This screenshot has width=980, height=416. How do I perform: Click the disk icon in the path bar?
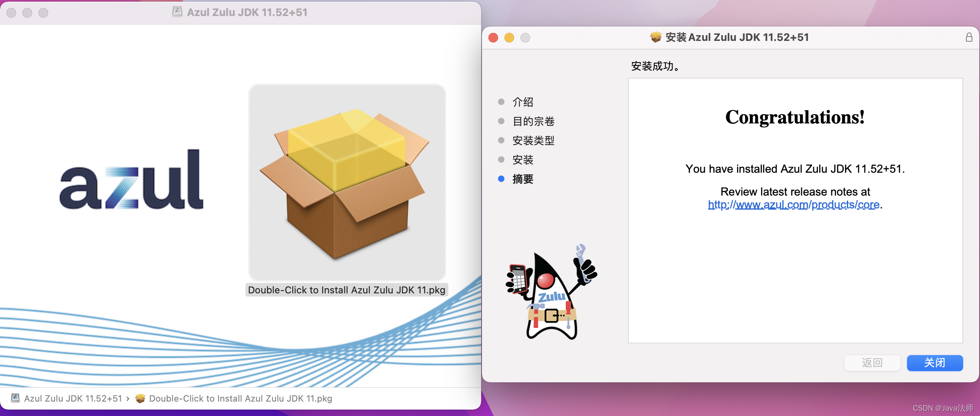coord(15,398)
